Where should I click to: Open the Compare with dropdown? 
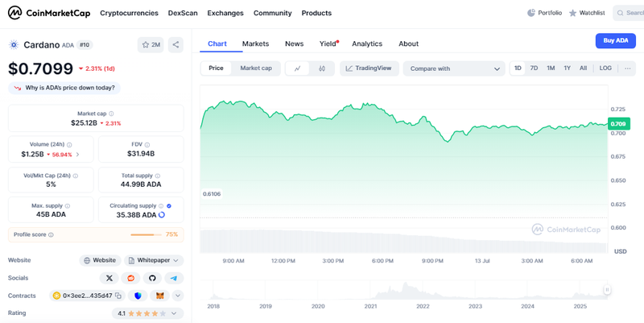point(455,68)
